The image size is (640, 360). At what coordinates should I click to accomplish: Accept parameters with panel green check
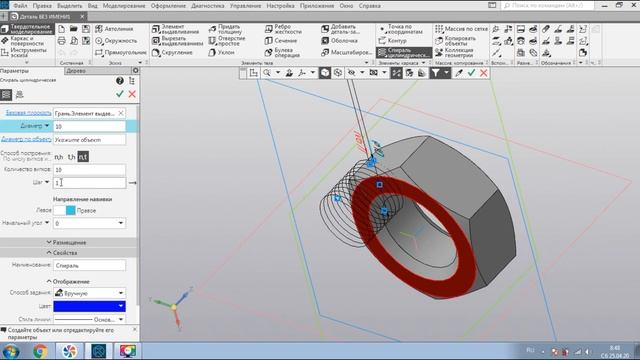(x=120, y=94)
